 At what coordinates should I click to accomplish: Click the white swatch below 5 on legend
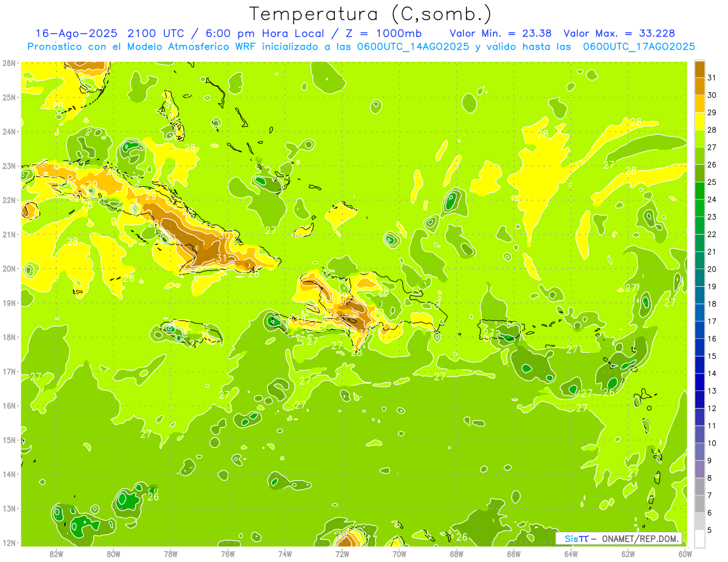click(699, 538)
